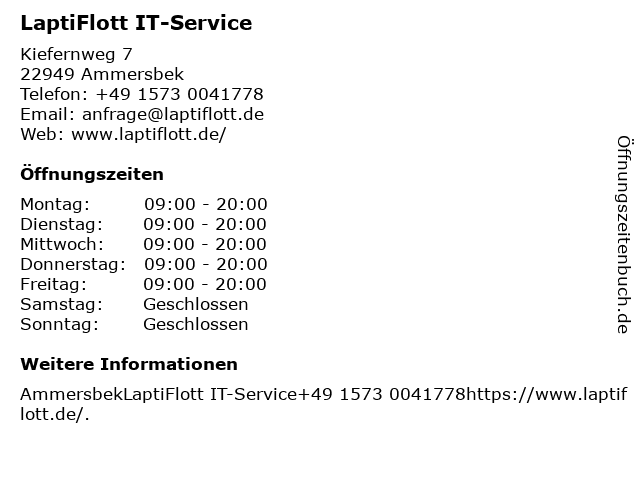This screenshot has height=480, width=640.
Task: Click the vertical Öffnungszeitenbuch.de watermark
Action: 624,235
